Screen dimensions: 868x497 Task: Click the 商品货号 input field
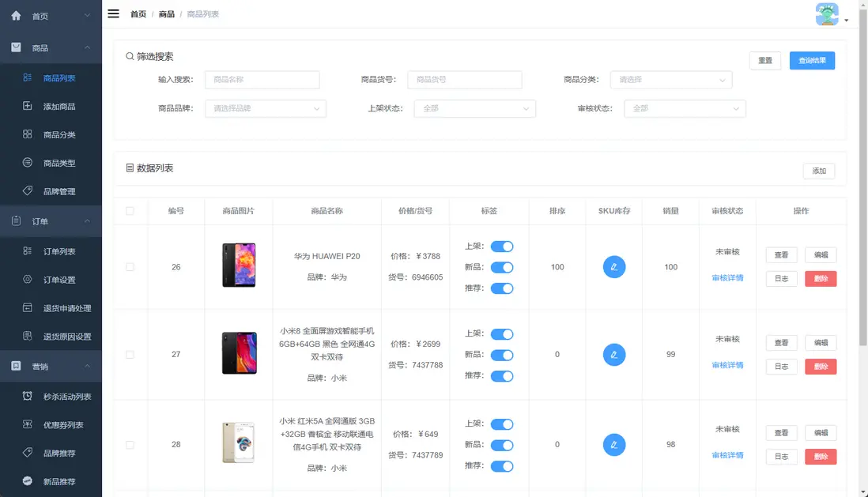click(465, 80)
